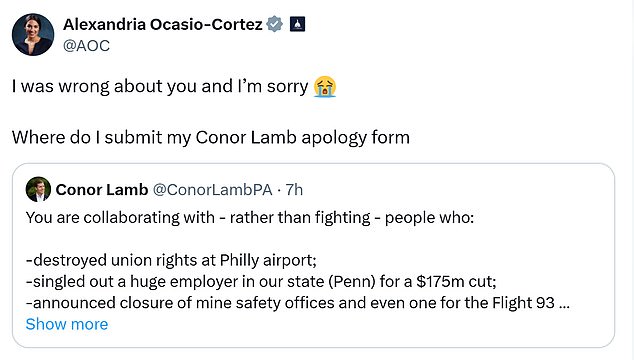The width and height of the screenshot is (634, 360).
Task: Click the crying face emoji
Action: coord(325,87)
